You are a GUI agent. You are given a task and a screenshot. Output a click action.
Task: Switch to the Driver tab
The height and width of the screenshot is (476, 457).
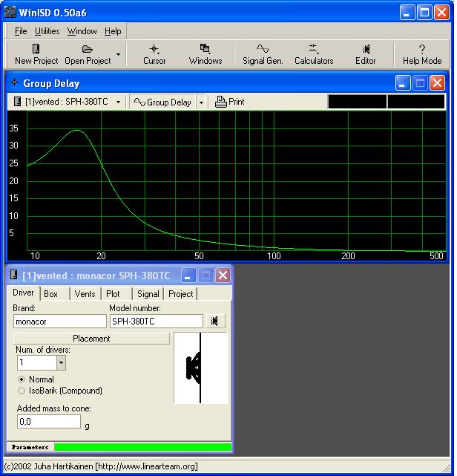coord(23,293)
